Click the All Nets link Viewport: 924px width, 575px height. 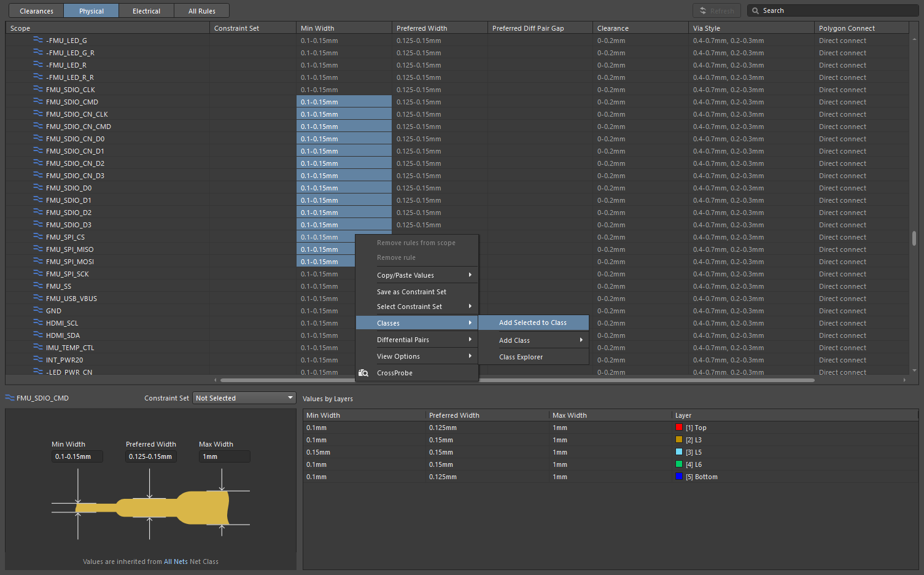click(176, 561)
